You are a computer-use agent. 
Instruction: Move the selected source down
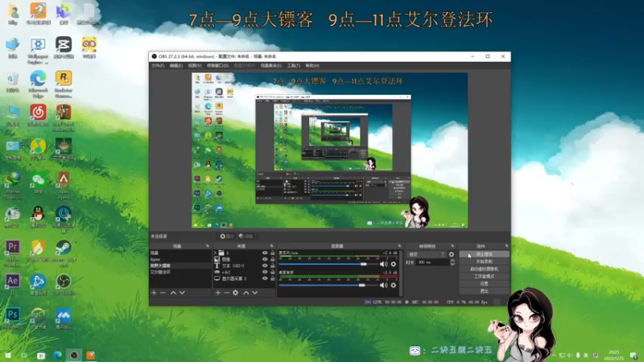[254, 293]
